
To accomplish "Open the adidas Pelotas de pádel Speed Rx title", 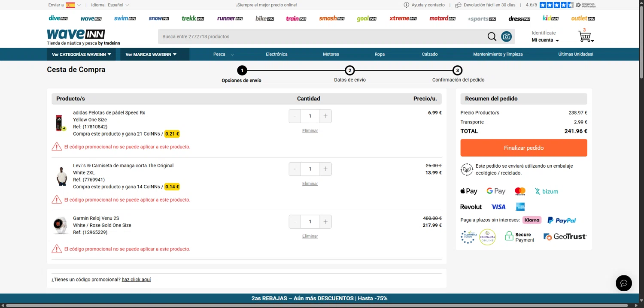I will [109, 113].
